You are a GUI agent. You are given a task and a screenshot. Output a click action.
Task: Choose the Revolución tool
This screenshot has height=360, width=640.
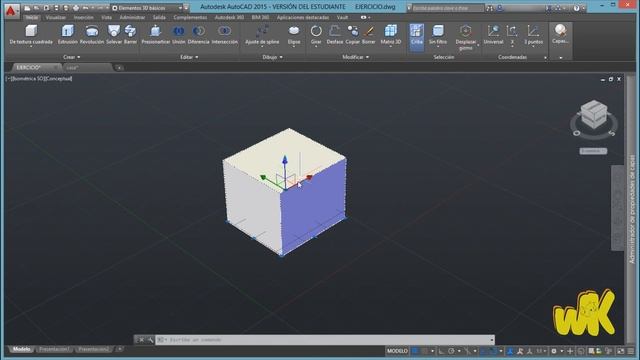[92, 35]
